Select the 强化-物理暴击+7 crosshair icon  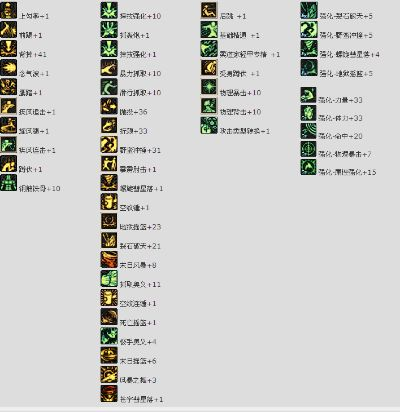(x=308, y=149)
